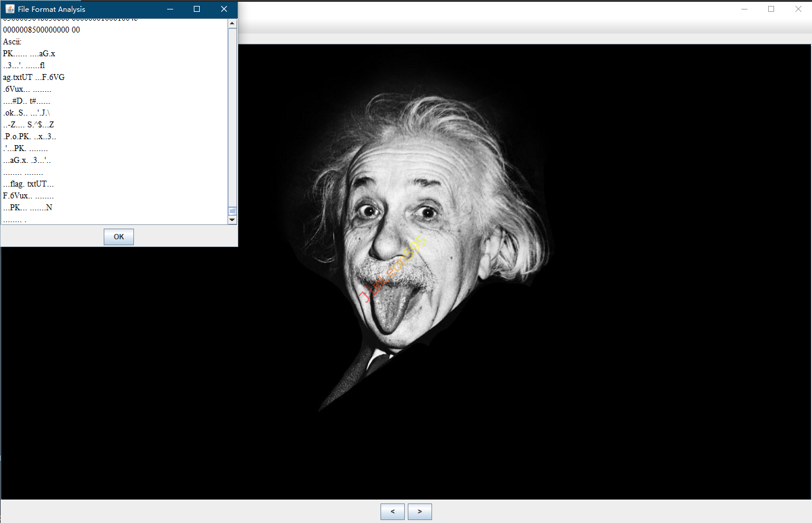Advance to next plane with the > button
The width and height of the screenshot is (812, 523).
(420, 512)
